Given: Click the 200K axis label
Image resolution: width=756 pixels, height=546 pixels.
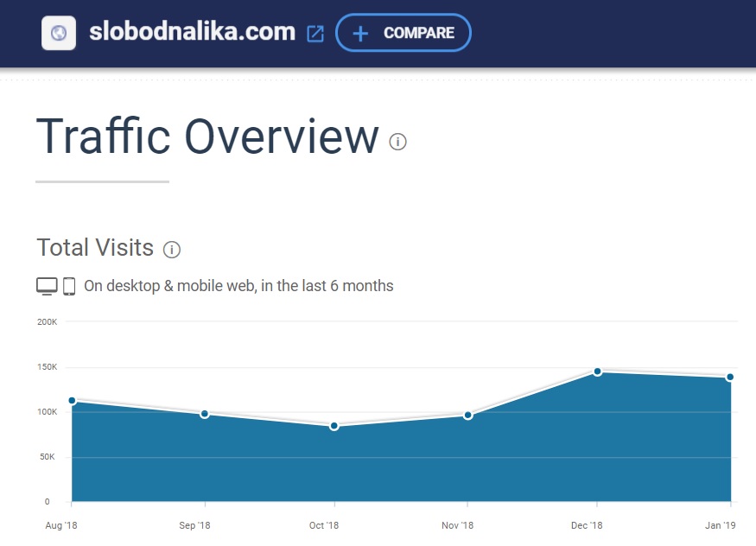Looking at the screenshot, I should [48, 322].
